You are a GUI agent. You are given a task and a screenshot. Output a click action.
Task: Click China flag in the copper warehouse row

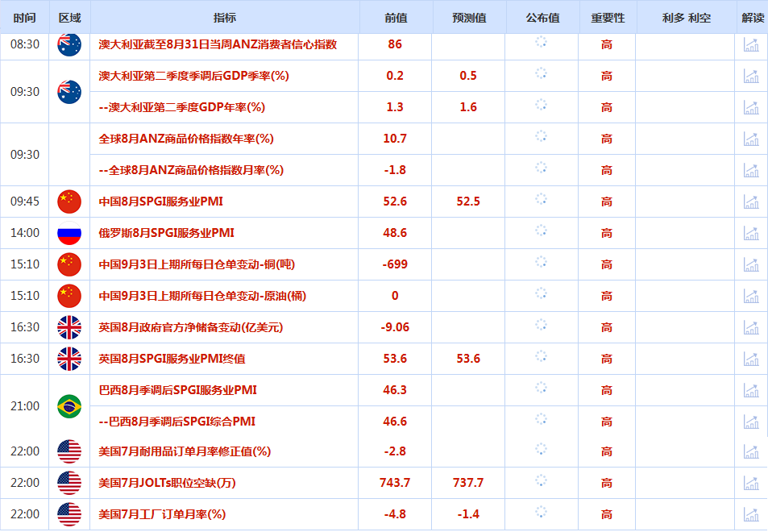69,264
